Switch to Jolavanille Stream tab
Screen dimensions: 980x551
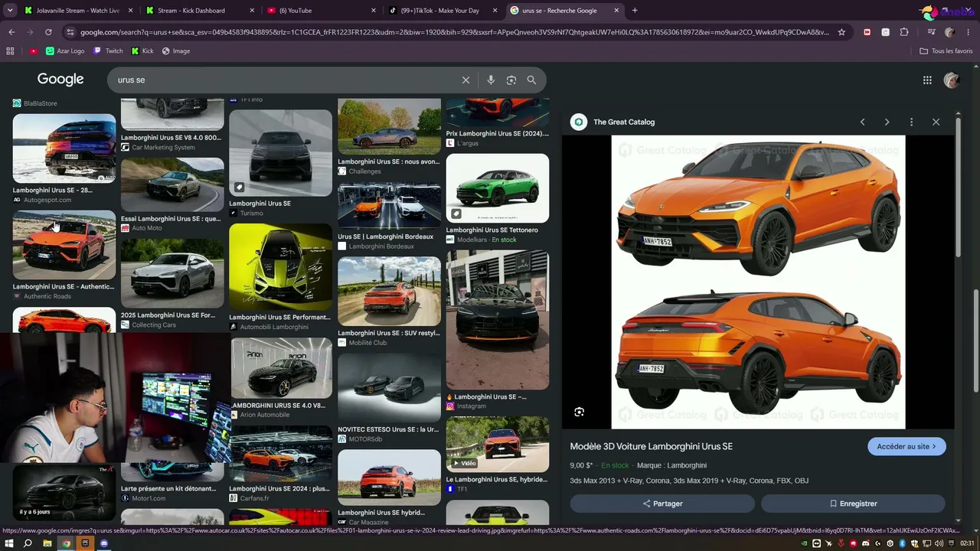78,11
